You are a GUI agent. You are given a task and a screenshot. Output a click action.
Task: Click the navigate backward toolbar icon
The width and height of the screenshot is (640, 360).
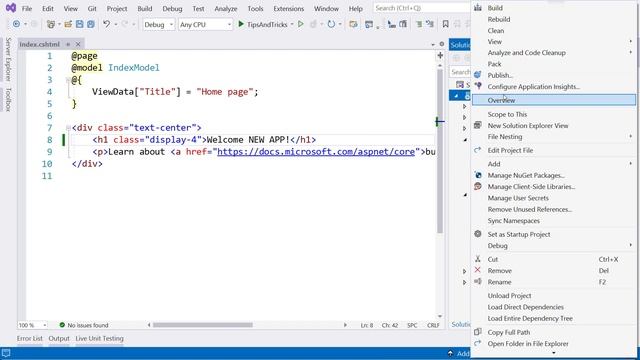pyautogui.click(x=16, y=24)
